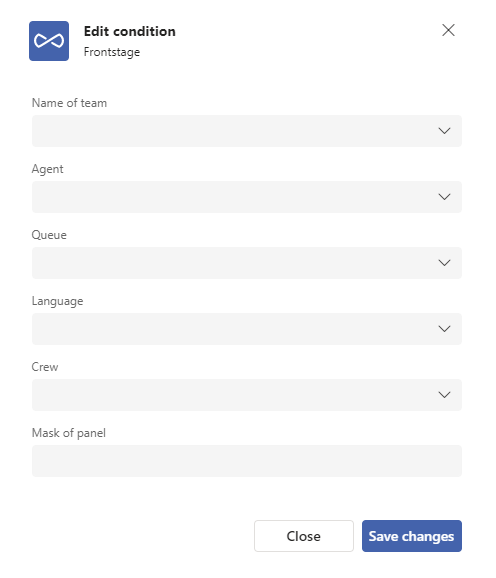Viewport: 496px width, 578px height.
Task: Expand the Agent dropdown list
Action: point(247,197)
